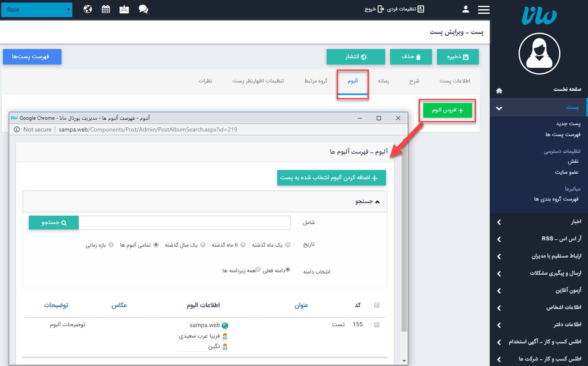Check the checkbox for album row 155
Screen dimensions: 588x366
tap(377, 325)
